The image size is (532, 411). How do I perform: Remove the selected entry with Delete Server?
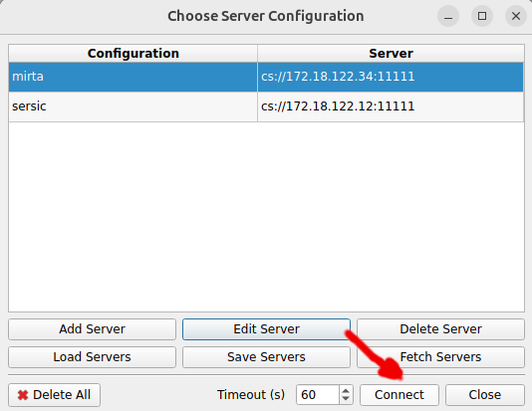point(440,329)
